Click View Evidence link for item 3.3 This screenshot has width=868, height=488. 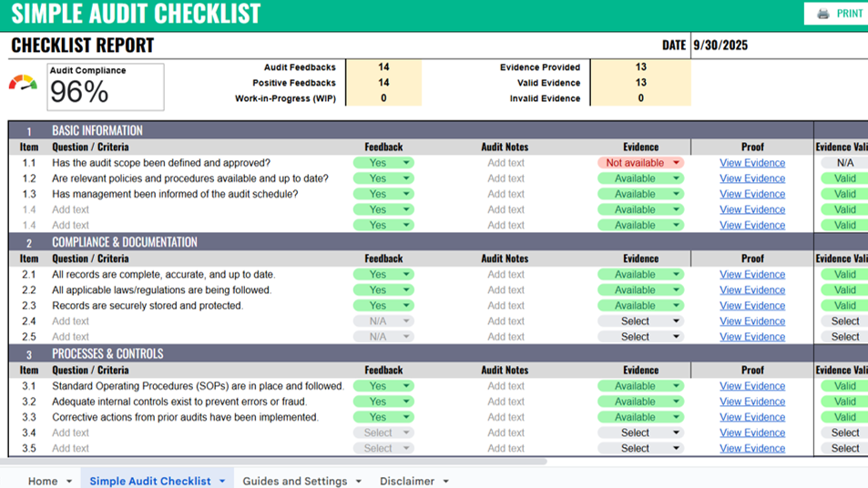pos(751,418)
